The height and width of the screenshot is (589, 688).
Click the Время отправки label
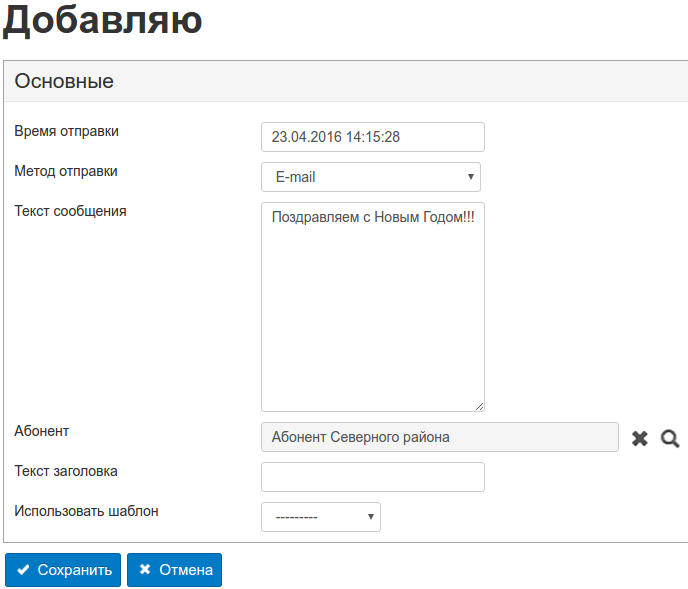coord(67,131)
